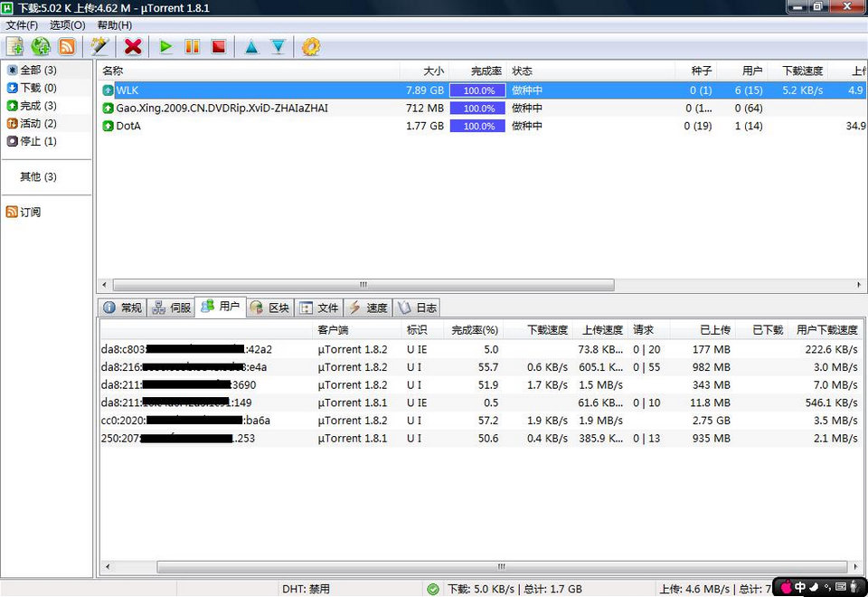Screen dimensions: 868x597
Task: Sort torrents by 下载速度 column header
Action: (x=798, y=71)
